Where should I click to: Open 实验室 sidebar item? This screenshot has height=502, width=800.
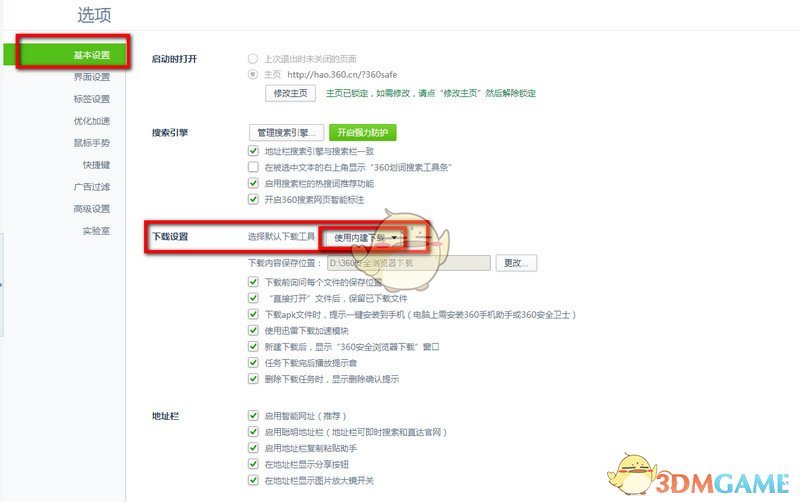(x=96, y=231)
